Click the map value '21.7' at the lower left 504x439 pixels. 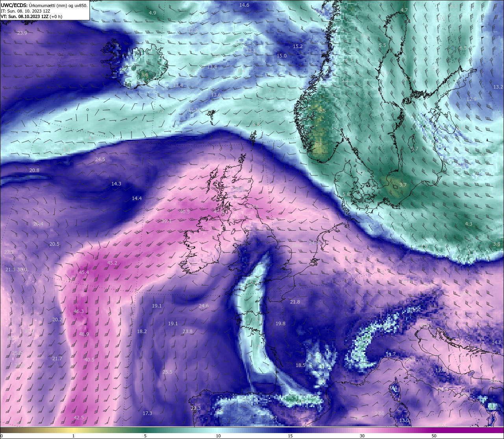click(57, 358)
